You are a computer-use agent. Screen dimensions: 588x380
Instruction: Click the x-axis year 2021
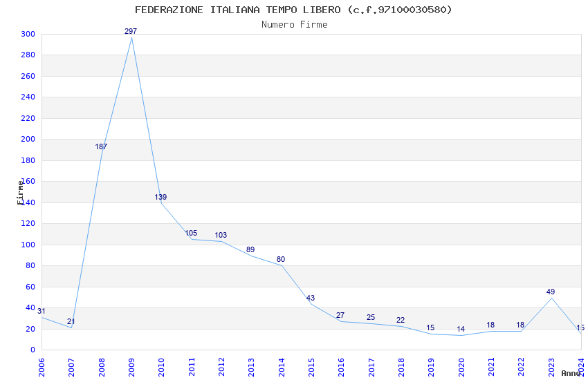[491, 368]
